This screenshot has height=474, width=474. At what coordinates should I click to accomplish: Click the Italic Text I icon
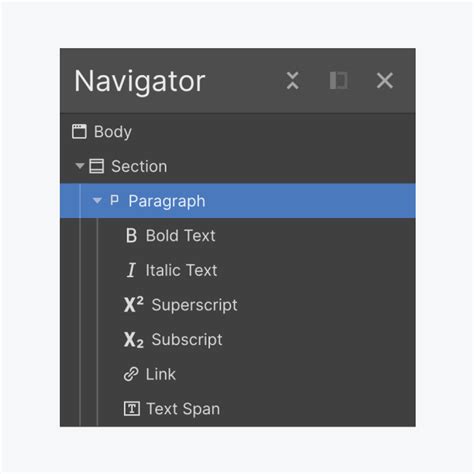pos(131,270)
